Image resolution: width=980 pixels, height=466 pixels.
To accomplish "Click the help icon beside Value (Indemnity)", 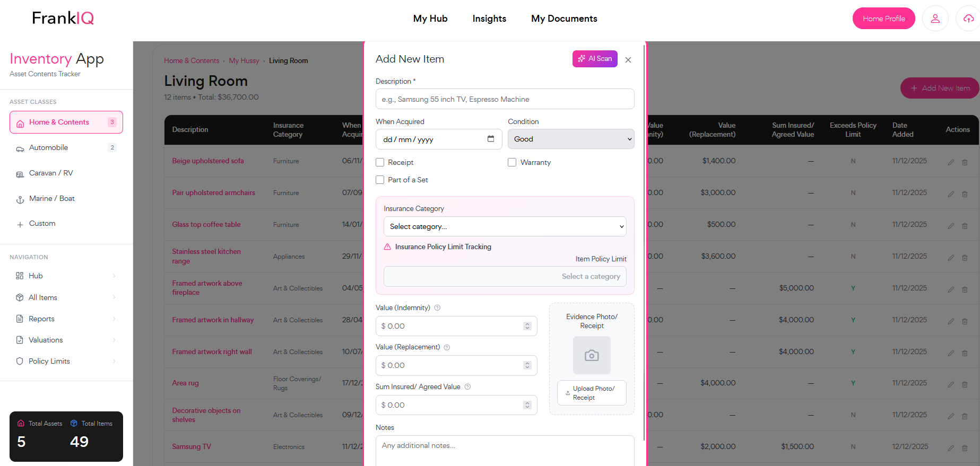I will click(437, 308).
